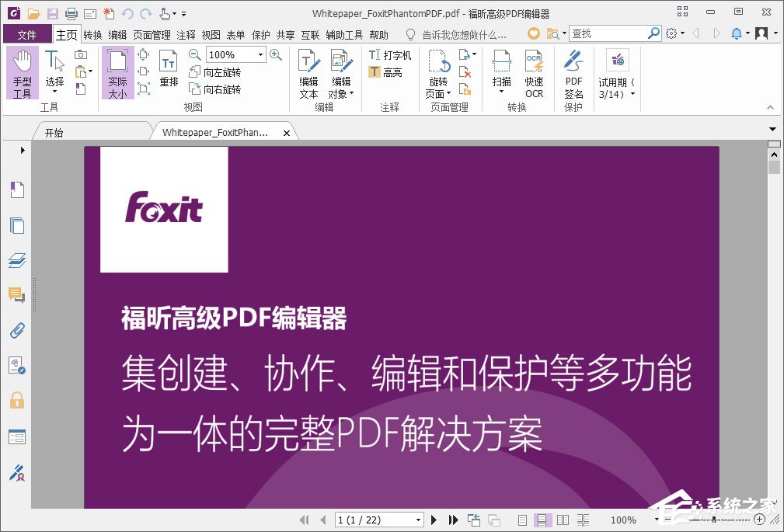
Task: Select the 手型工具 (Hand tool)
Action: [23, 71]
